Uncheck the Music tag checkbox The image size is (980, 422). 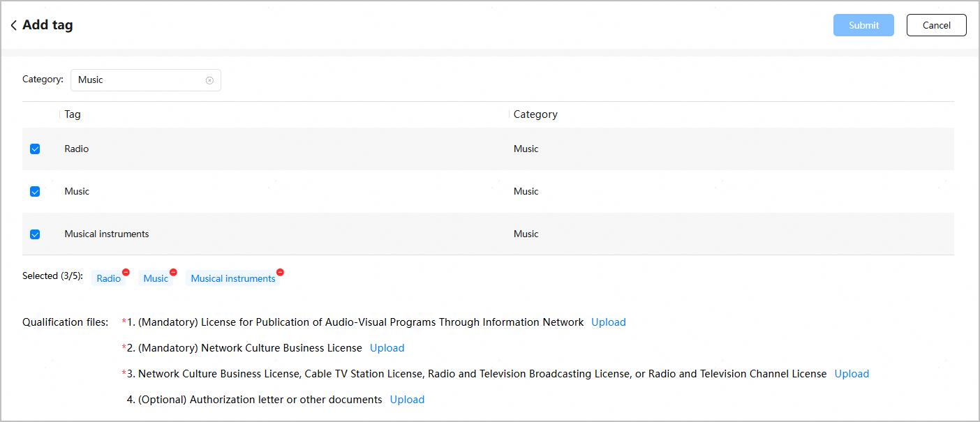click(x=35, y=191)
